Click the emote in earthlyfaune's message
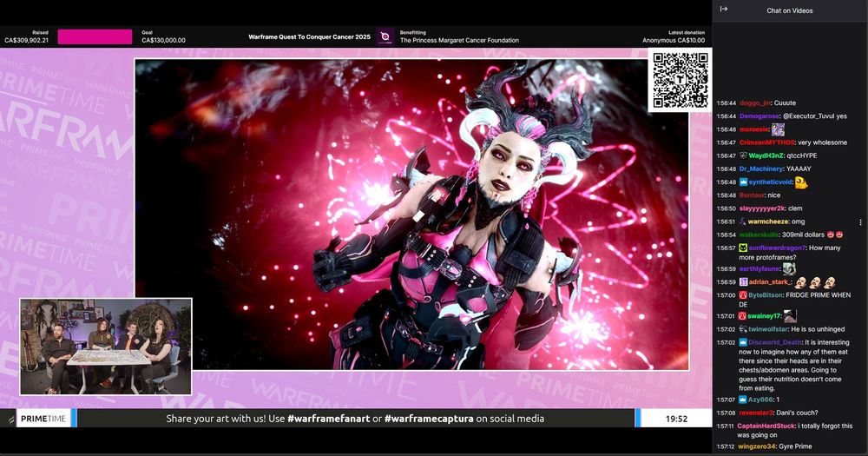Viewport: 868px width, 456px height. click(x=789, y=268)
